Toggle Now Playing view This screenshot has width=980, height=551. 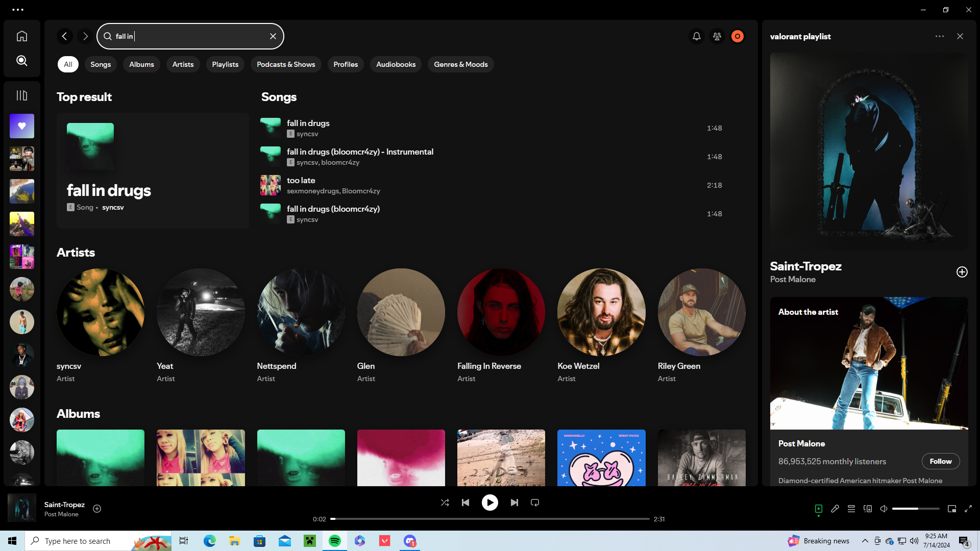coord(819,509)
